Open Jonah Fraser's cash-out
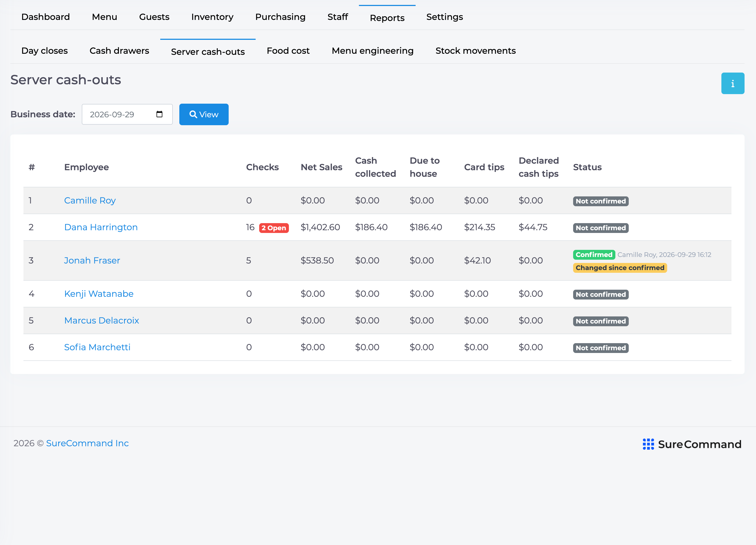The height and width of the screenshot is (545, 756). point(92,260)
